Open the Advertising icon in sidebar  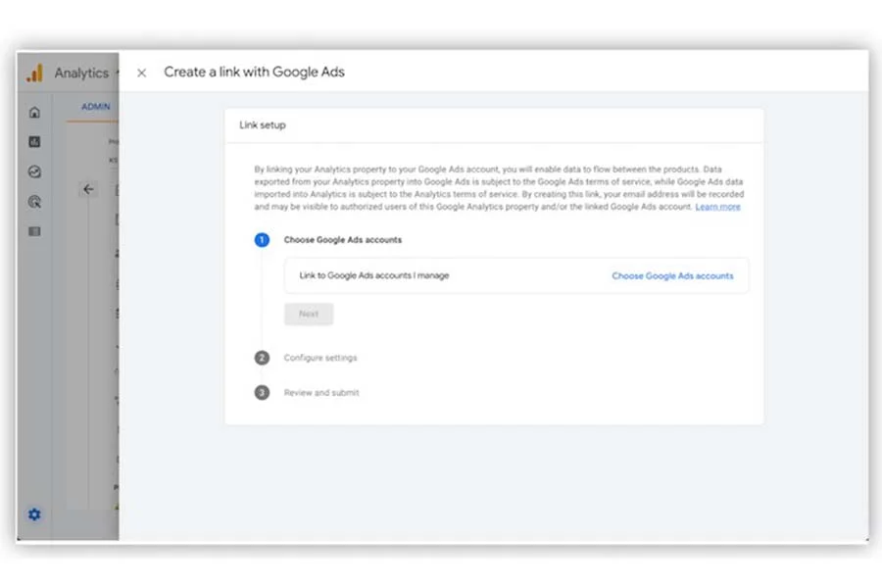[x=34, y=202]
